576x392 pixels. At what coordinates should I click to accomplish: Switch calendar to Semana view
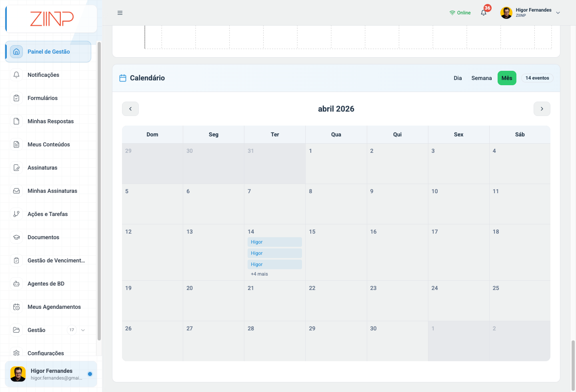(x=482, y=78)
